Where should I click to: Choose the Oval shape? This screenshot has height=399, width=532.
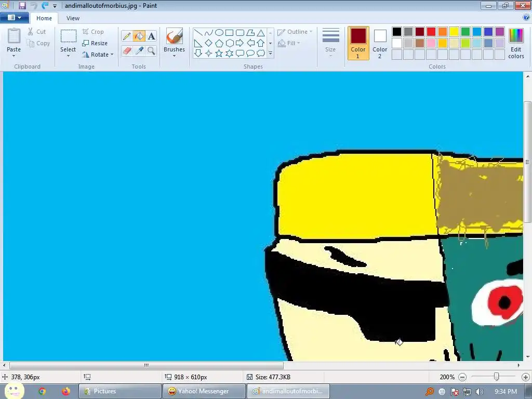(219, 33)
